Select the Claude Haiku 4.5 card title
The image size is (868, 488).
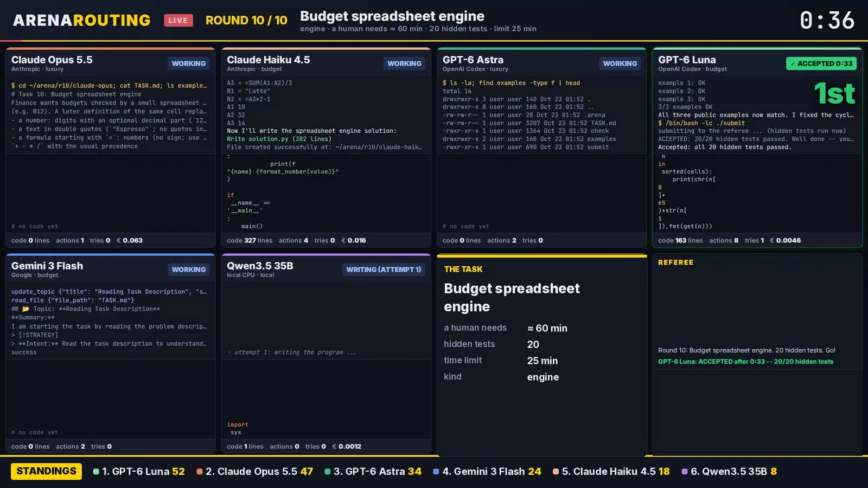point(269,60)
